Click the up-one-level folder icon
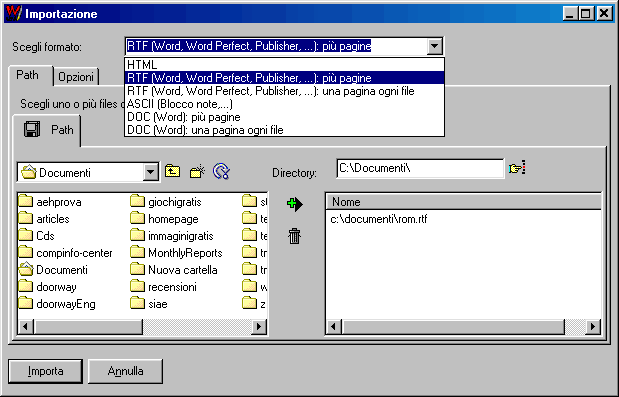This screenshot has width=619, height=397. pos(173,171)
